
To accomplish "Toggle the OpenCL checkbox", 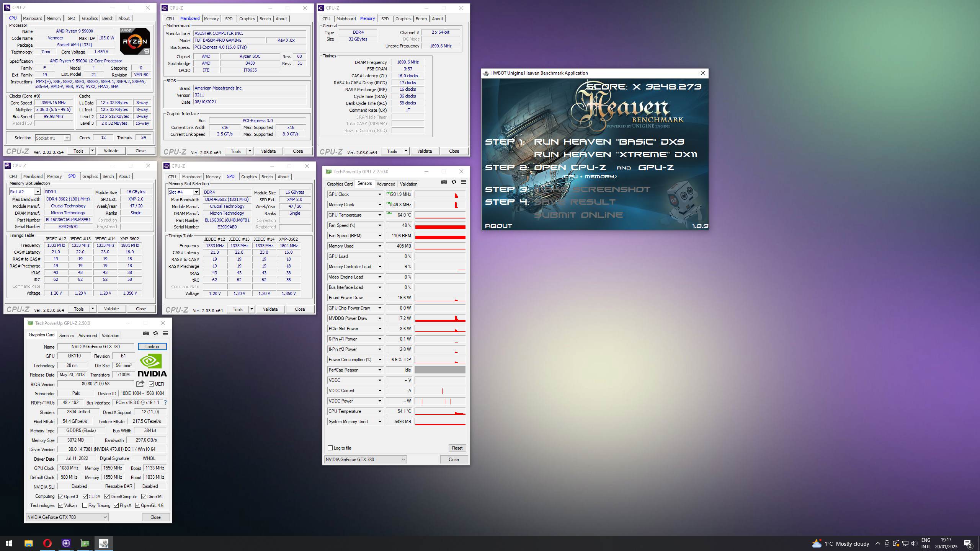I will [60, 496].
